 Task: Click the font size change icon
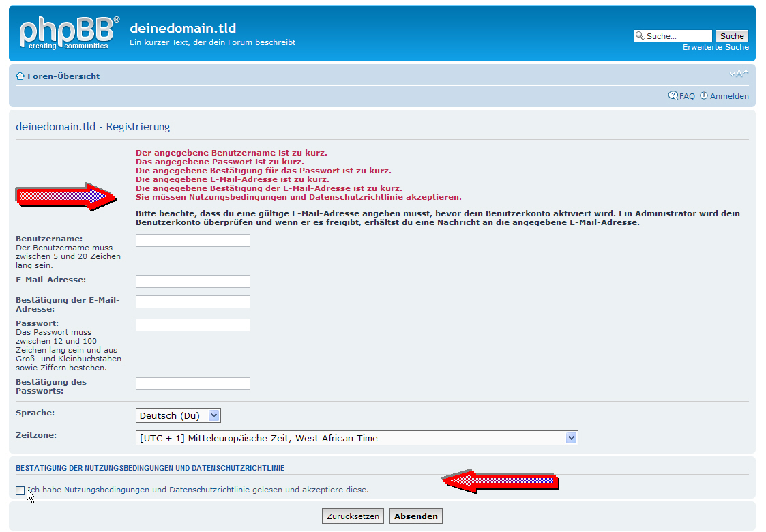tap(738, 74)
